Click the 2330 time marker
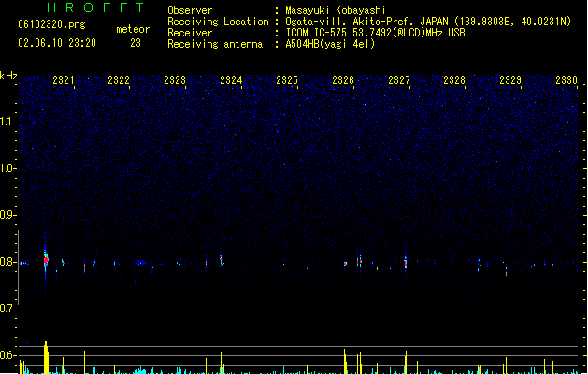Image resolution: width=588 pixels, height=374 pixels. 566,80
